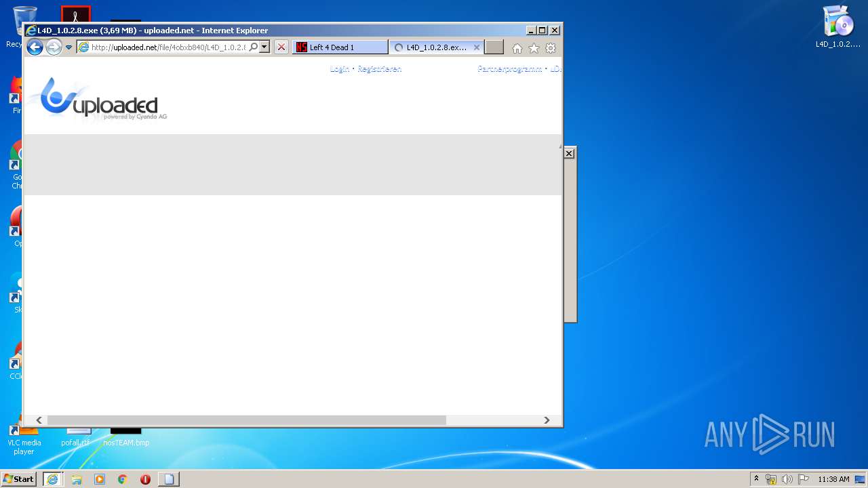Viewport: 868px width, 488px height.
Task: Open Opera from the taskbar
Action: coord(145,479)
